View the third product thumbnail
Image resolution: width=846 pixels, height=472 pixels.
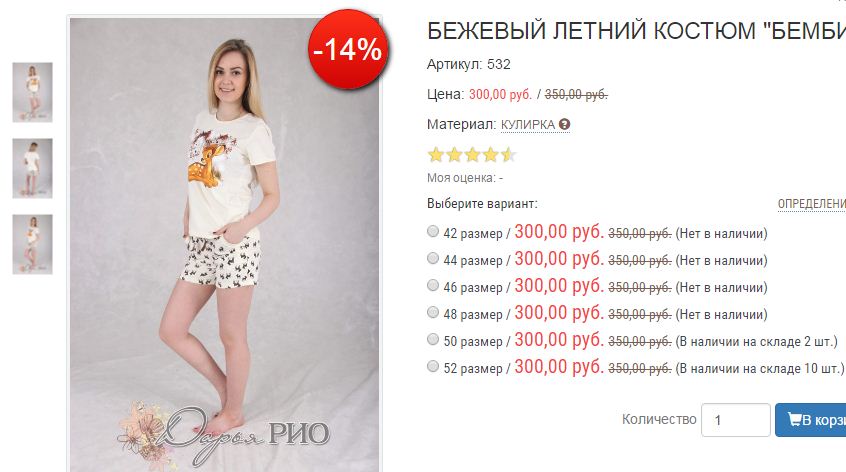coord(32,244)
